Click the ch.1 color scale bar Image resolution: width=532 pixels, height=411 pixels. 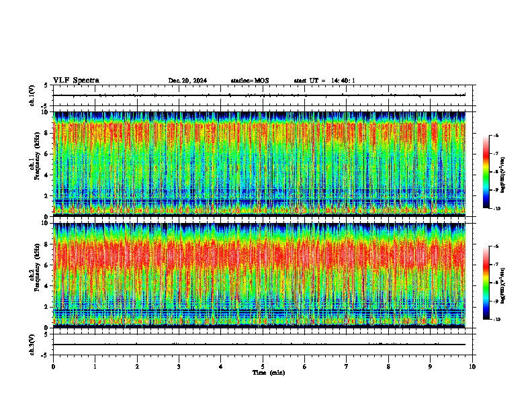486,172
